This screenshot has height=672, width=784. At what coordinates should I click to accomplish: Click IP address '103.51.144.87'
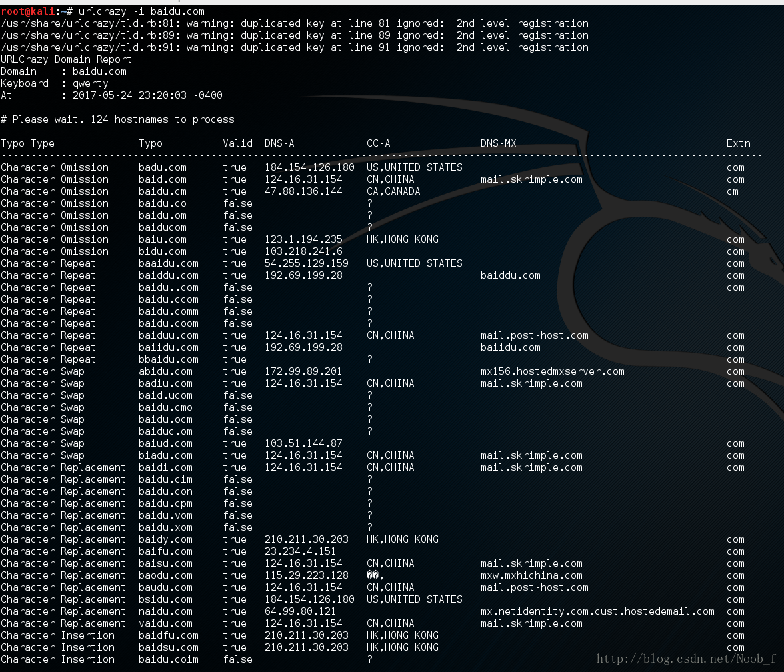pos(303,443)
